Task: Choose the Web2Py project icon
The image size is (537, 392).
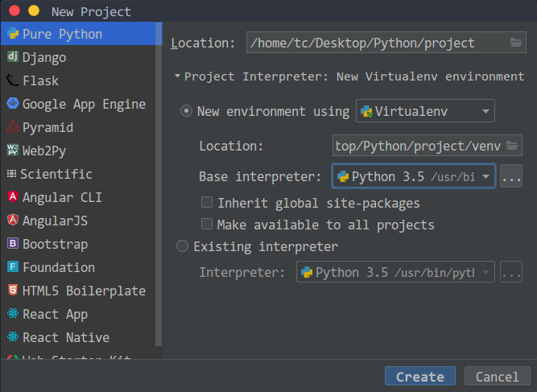Action: 13,151
